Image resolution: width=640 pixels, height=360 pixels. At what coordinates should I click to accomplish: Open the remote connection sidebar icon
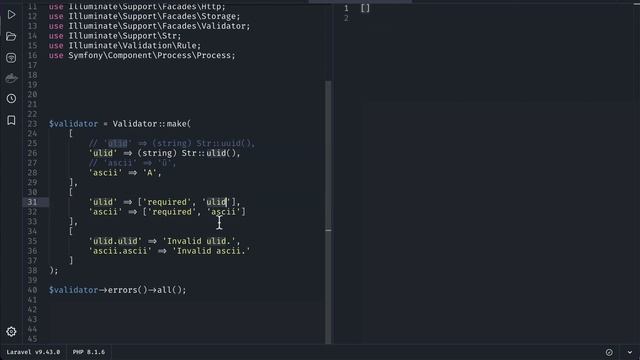11,58
